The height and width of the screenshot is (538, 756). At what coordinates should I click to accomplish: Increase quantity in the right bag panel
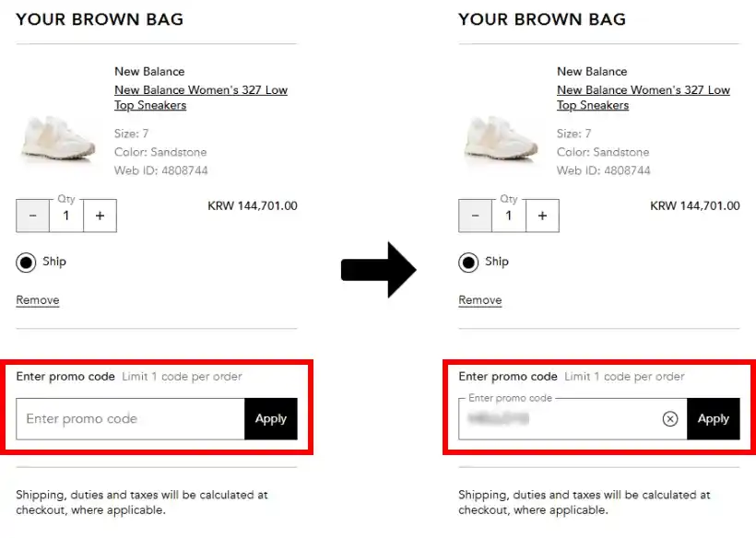542,216
